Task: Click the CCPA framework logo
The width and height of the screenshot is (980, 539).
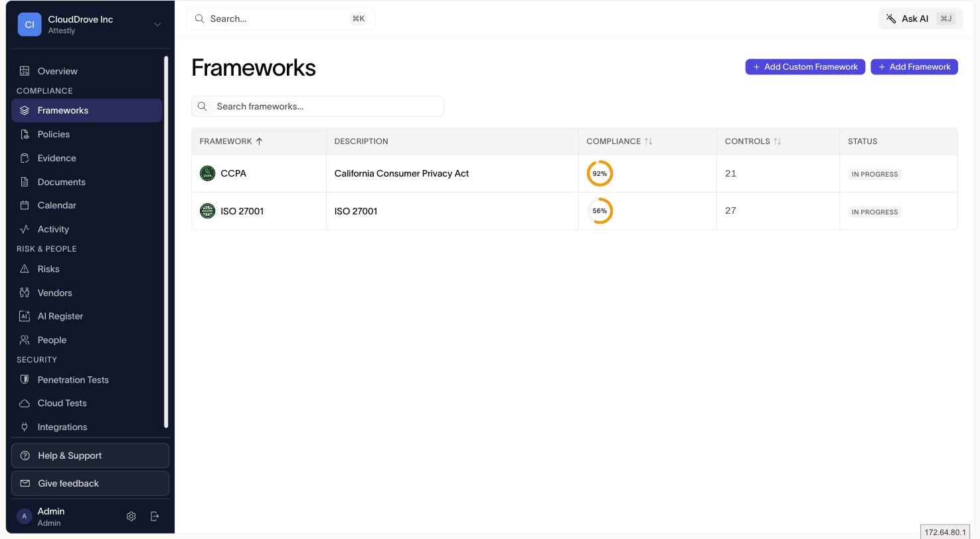Action: coord(207,173)
